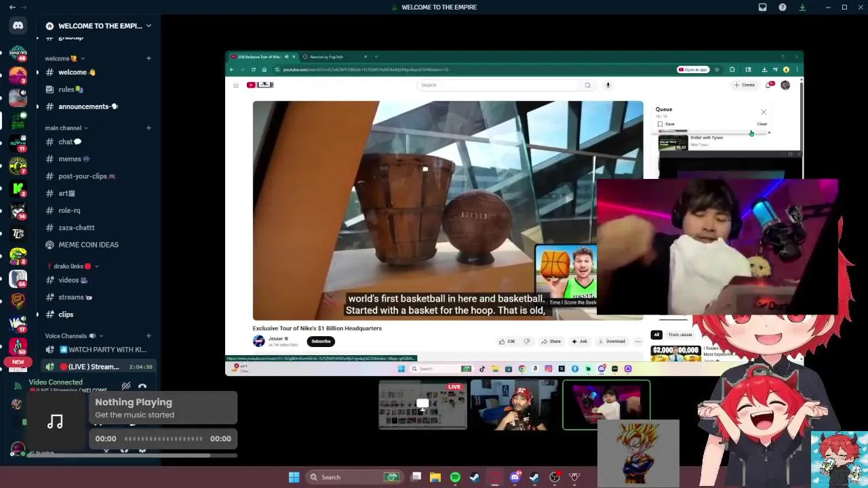Close the YouTube Queue panel

(x=764, y=113)
